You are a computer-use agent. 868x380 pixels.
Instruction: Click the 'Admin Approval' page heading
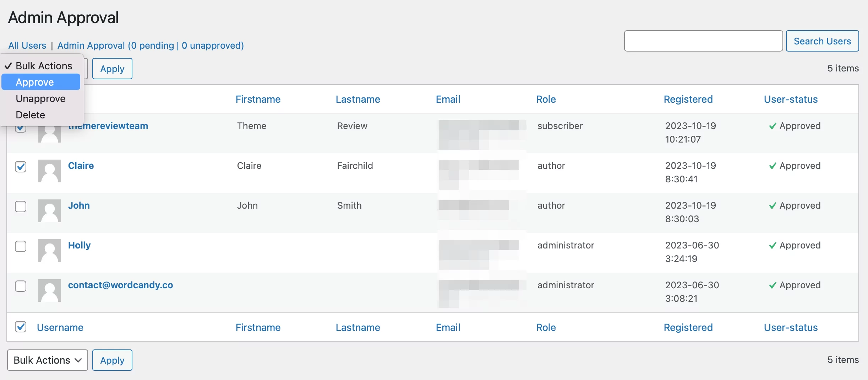(x=64, y=17)
